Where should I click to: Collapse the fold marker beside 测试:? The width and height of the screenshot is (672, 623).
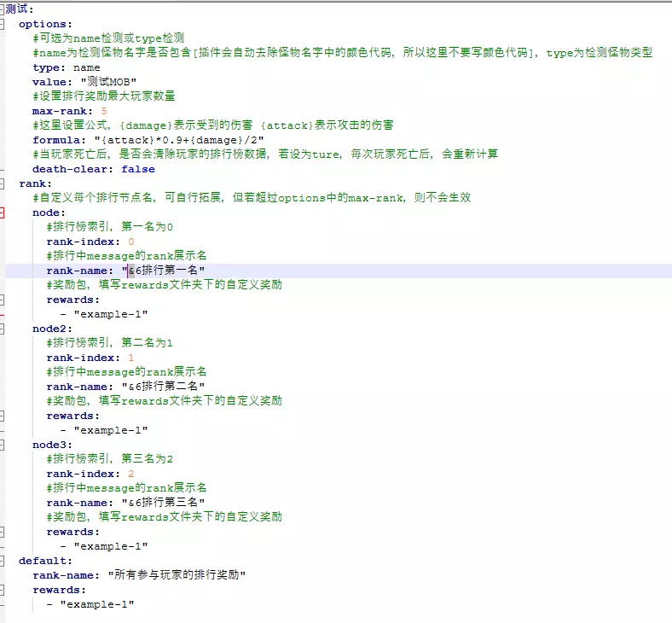(x=2, y=9)
